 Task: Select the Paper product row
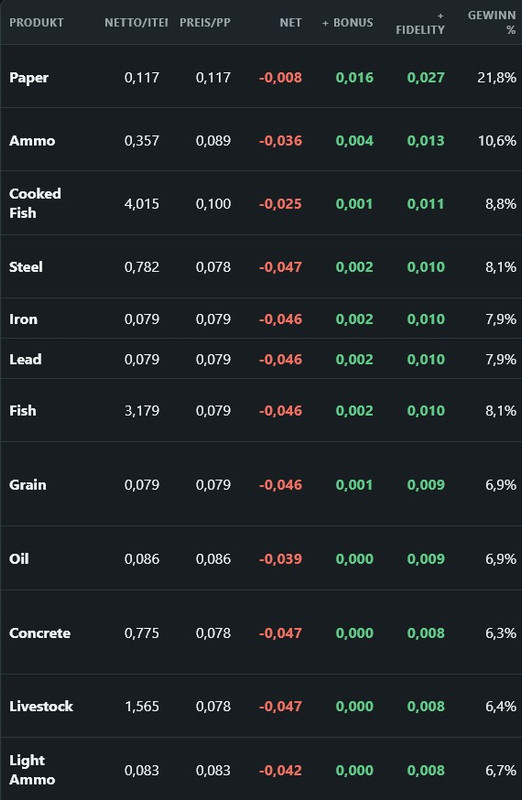pos(261,77)
